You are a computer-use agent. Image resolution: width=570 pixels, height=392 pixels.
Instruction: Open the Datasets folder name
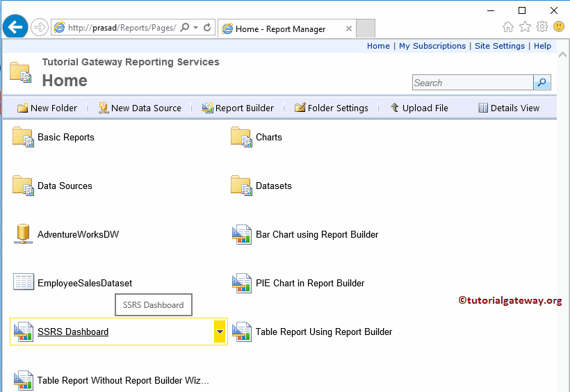click(x=274, y=186)
